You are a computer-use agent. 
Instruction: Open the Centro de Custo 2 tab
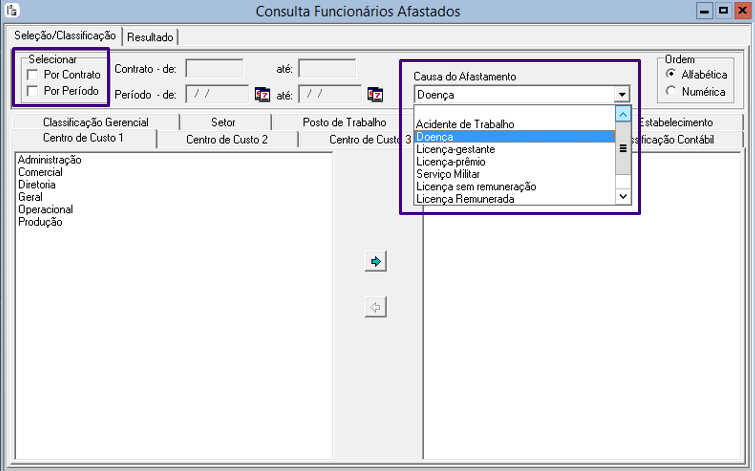click(227, 139)
